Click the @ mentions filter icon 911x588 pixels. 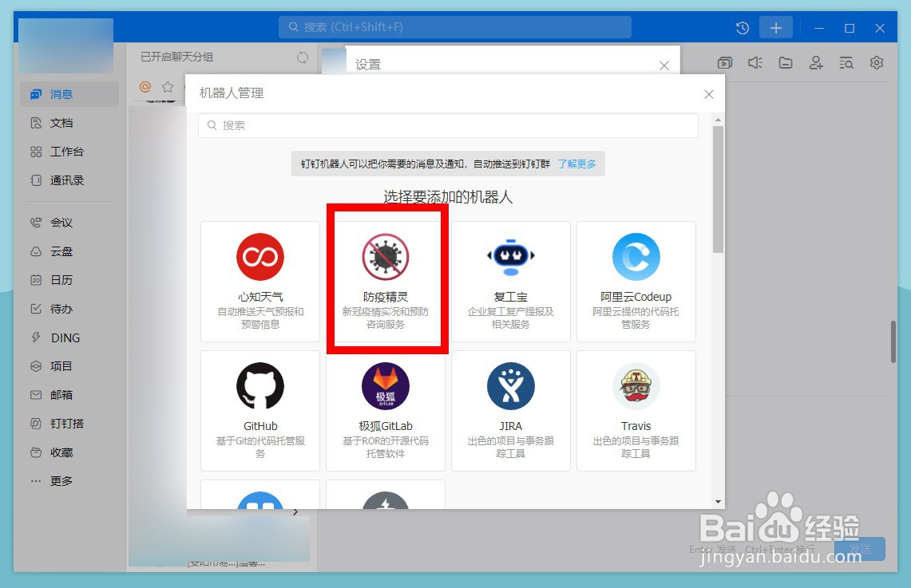pyautogui.click(x=145, y=87)
